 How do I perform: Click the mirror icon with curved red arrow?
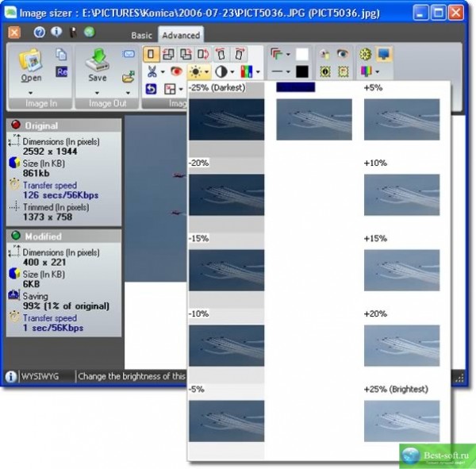pyautogui.click(x=203, y=55)
